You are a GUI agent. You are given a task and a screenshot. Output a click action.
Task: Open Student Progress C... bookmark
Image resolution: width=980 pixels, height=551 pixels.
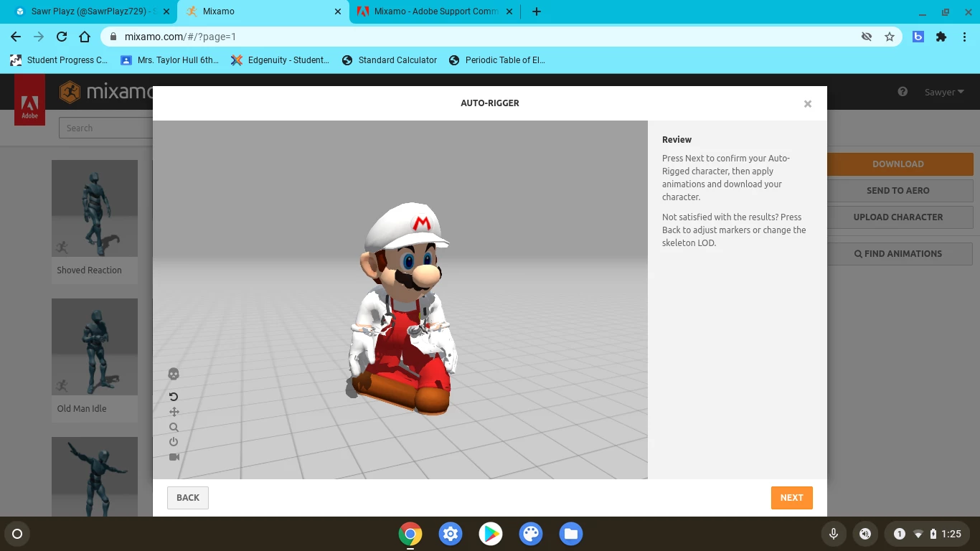click(x=59, y=60)
